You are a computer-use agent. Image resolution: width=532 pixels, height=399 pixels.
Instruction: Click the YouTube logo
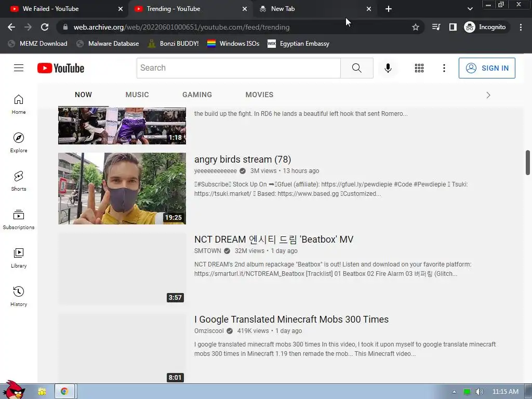coord(61,68)
